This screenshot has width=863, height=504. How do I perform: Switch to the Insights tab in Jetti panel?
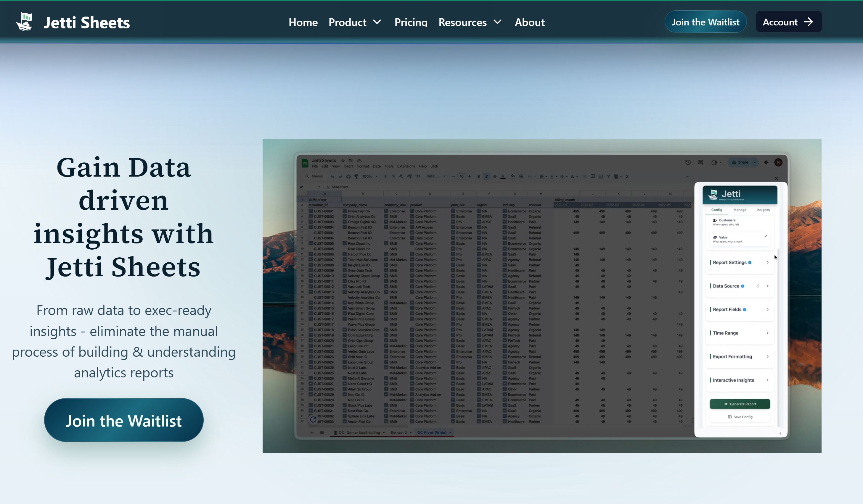(x=763, y=210)
